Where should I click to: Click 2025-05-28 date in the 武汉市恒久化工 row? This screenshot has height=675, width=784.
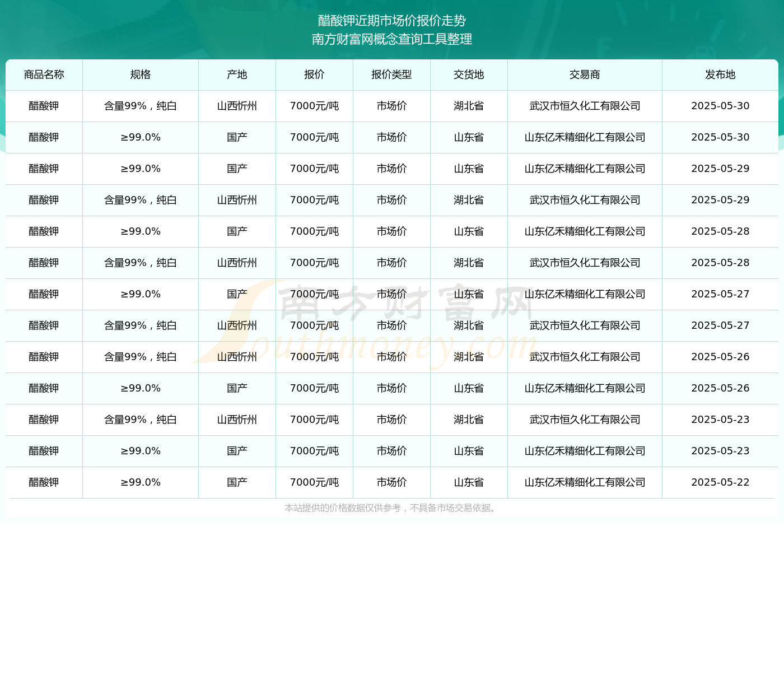click(721, 263)
